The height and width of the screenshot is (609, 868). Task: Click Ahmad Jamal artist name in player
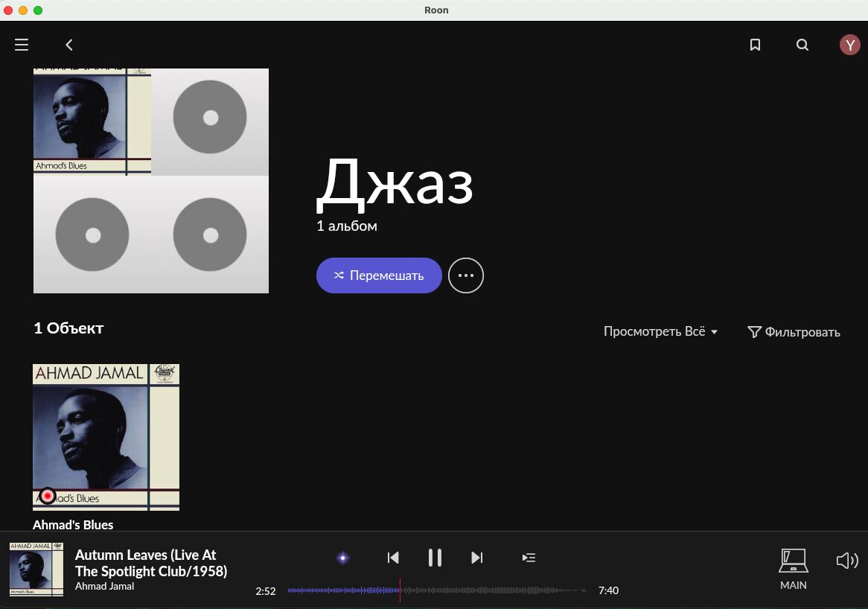[105, 587]
